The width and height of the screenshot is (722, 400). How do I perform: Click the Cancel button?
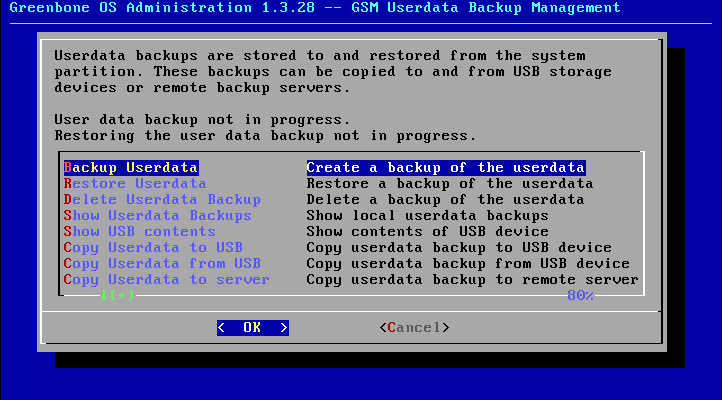(x=414, y=328)
